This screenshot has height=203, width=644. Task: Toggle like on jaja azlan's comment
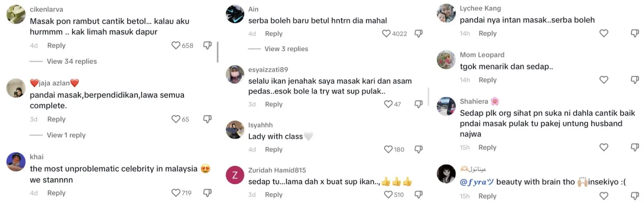(x=176, y=119)
